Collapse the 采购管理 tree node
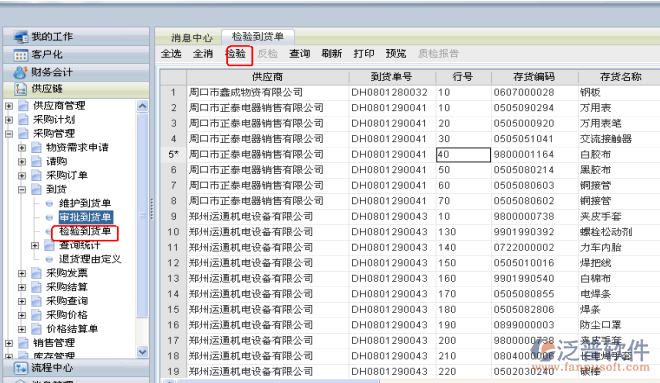Viewport: 660px width, 383px height. 9,134
